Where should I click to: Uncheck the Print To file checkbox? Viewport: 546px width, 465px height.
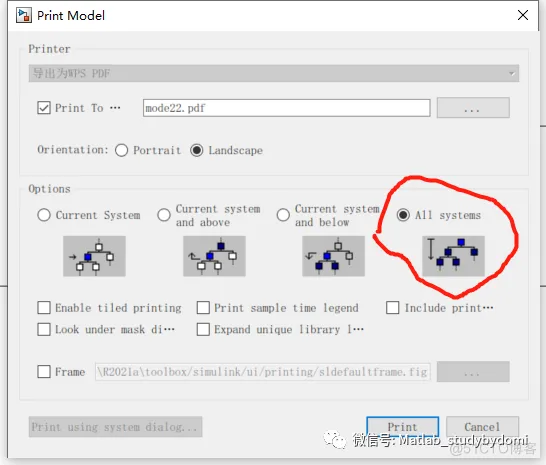[x=44, y=108]
